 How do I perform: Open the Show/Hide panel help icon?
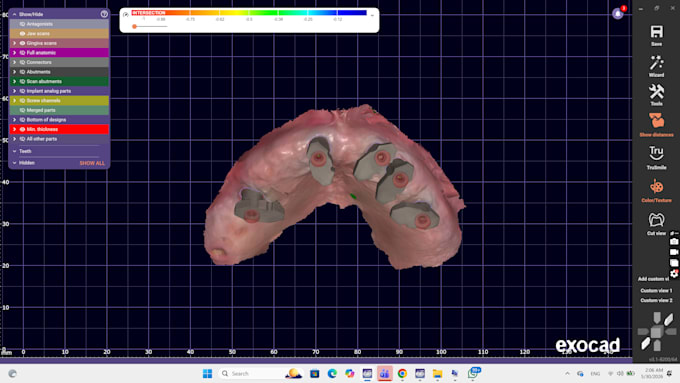(104, 14)
